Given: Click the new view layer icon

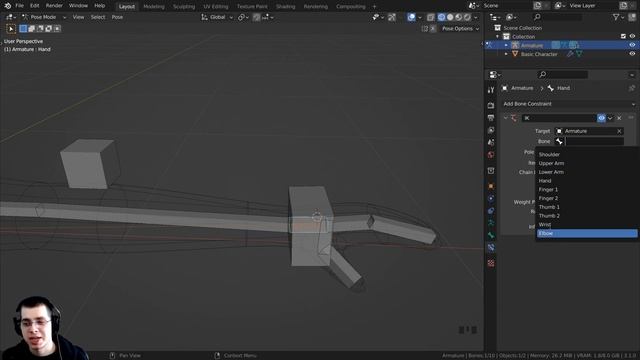Looking at the screenshot, I should tap(624, 6).
